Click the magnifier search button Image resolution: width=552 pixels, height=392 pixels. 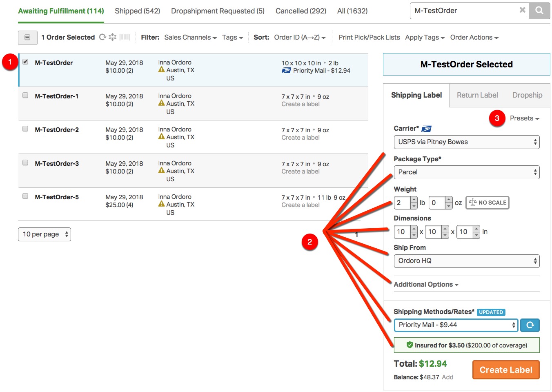coord(539,11)
